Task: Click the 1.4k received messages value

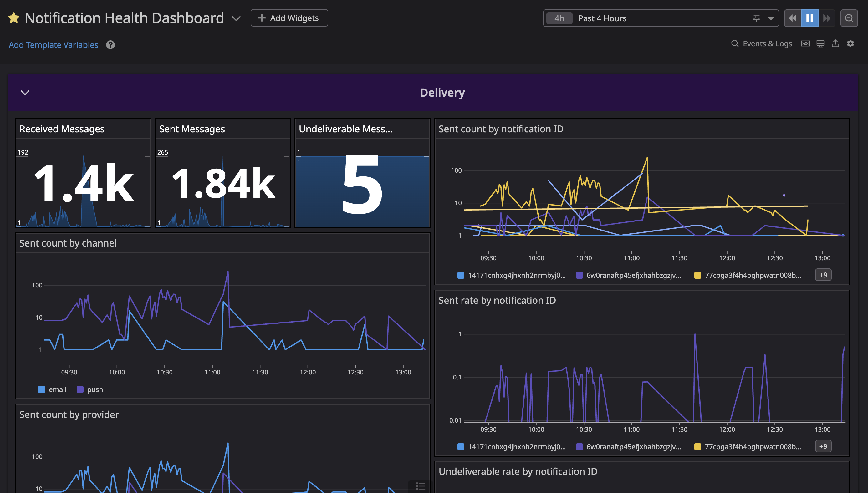Action: [x=84, y=183]
